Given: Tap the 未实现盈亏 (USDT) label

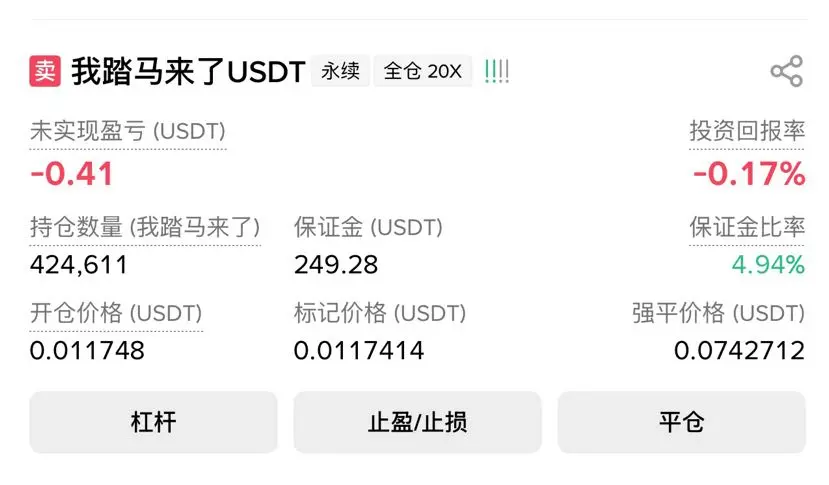Looking at the screenshot, I should (x=128, y=131).
